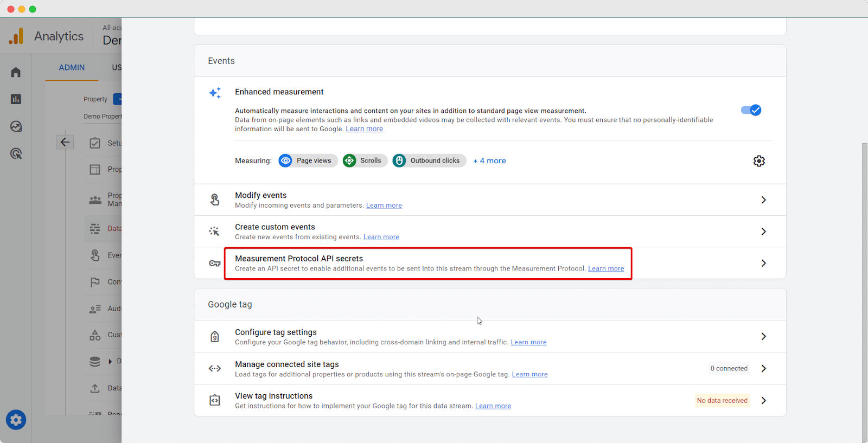Open the Data Streams menu icon
This screenshot has width=868, height=443.
click(x=95, y=228)
